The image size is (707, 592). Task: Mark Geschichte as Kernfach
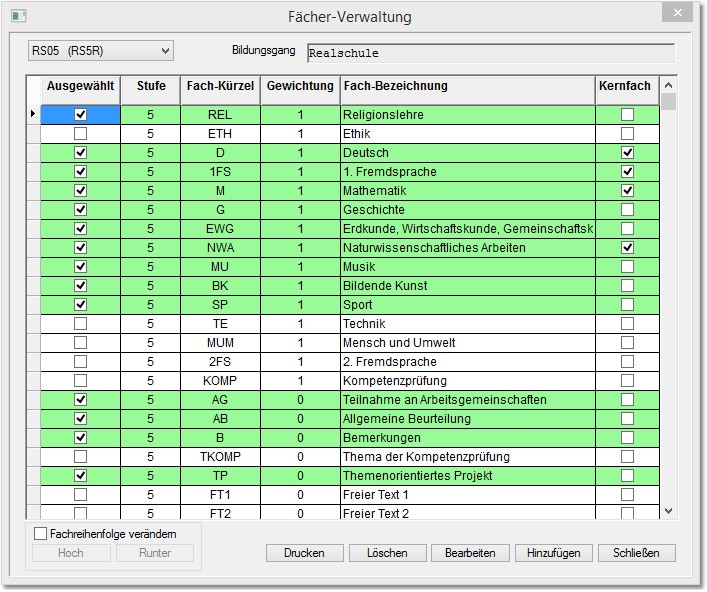pyautogui.click(x=627, y=210)
